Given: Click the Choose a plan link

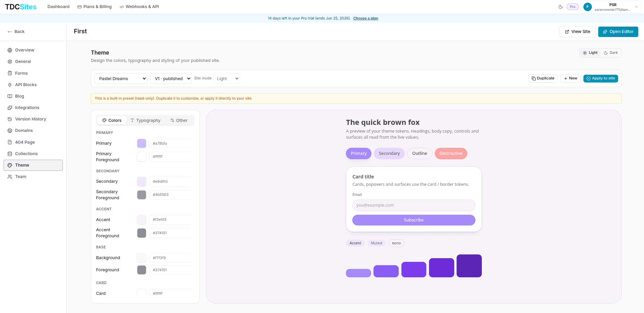Looking at the screenshot, I should click(x=366, y=19).
